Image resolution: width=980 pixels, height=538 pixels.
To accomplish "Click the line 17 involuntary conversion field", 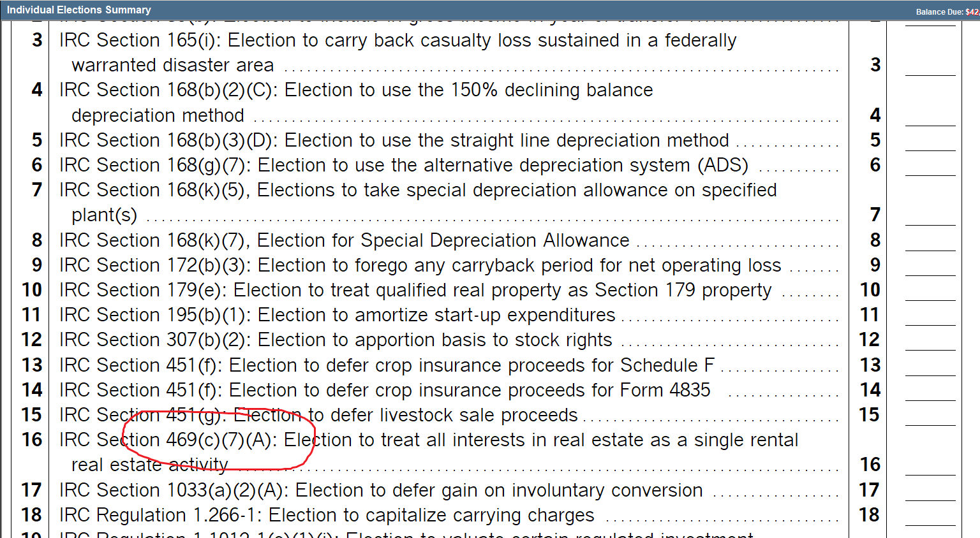I will pos(930,490).
